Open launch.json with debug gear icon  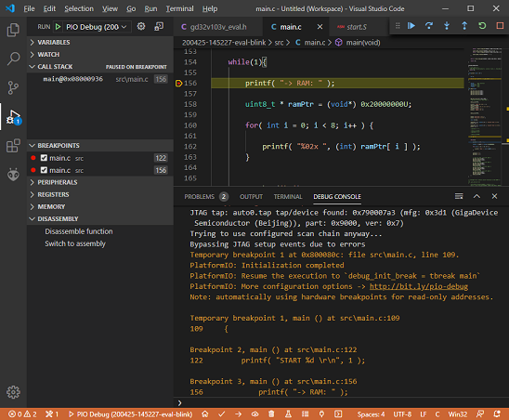pos(141,26)
